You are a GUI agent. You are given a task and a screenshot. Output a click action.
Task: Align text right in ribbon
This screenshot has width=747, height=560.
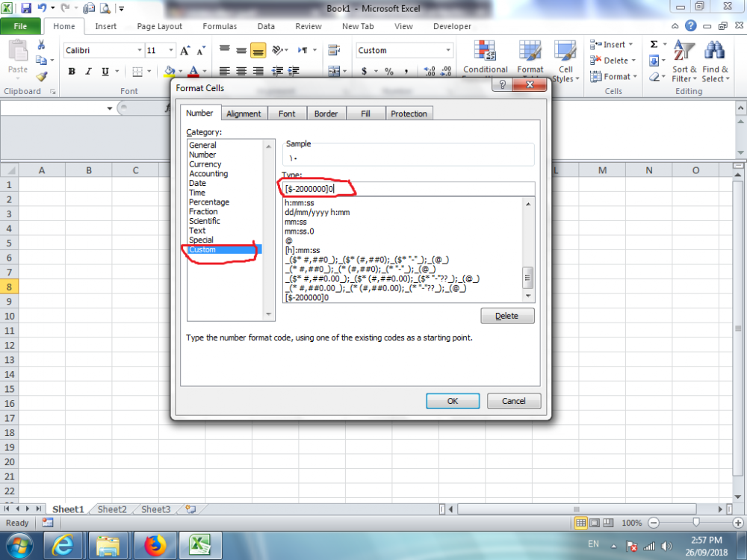point(258,72)
